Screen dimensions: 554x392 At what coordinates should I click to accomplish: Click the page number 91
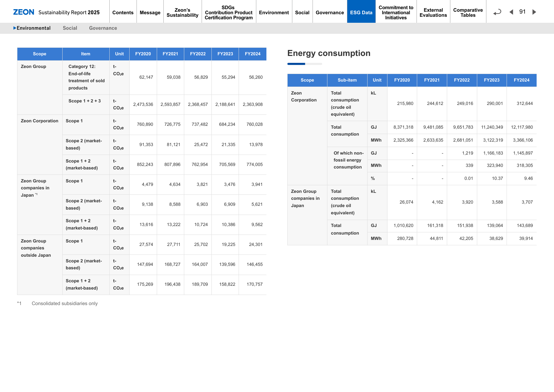tap(522, 12)
